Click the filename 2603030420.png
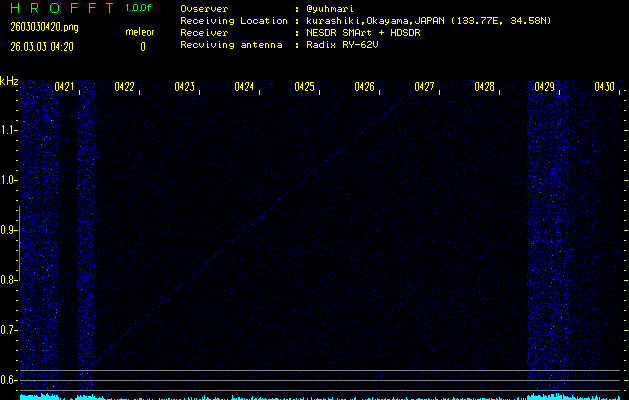 pyautogui.click(x=44, y=27)
